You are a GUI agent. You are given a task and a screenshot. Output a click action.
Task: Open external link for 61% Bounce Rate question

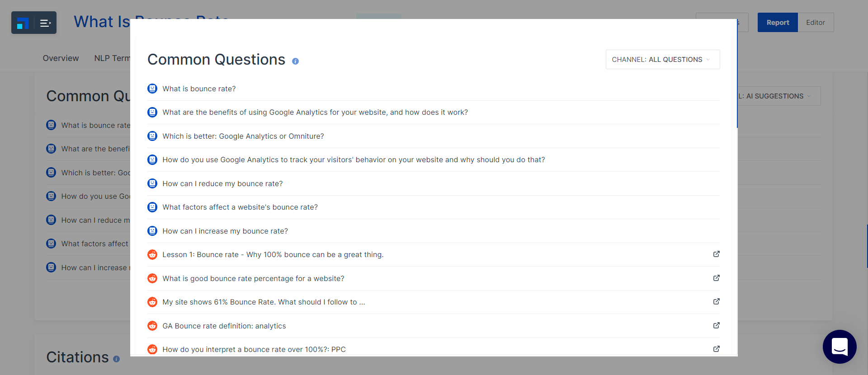coord(716,301)
